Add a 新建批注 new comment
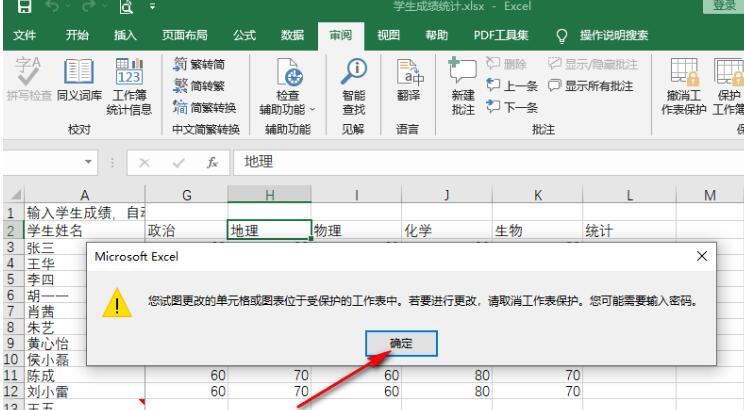 pos(463,86)
